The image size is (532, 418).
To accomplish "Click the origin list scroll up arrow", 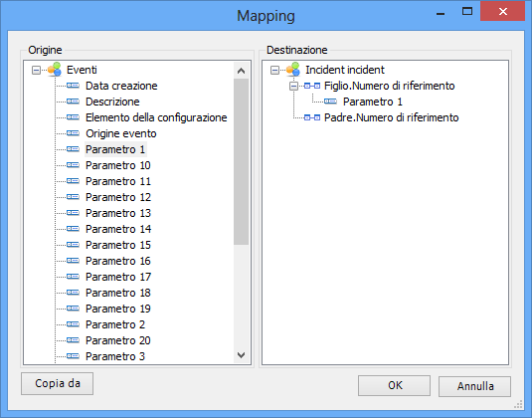I will coord(242,71).
